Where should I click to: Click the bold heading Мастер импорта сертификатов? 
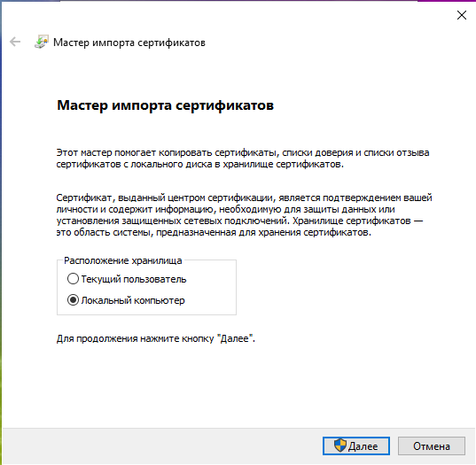(x=166, y=105)
